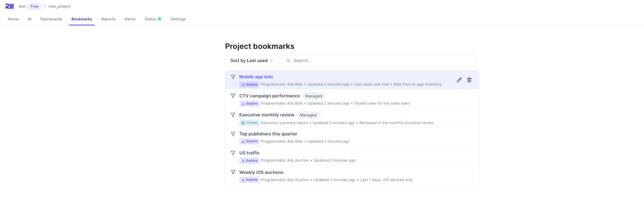Switch to the Alerts tab
Viewport: 644px width, 197px height.
point(130,19)
